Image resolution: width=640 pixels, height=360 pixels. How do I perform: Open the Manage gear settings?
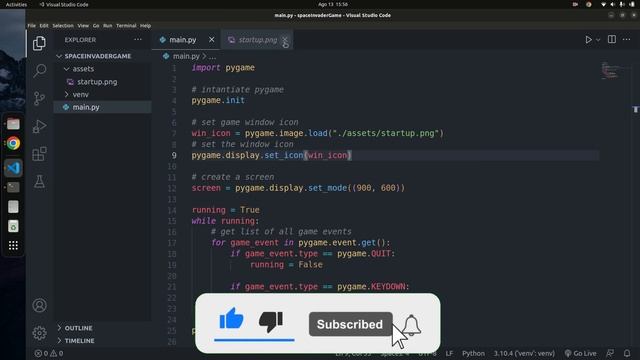(39, 333)
